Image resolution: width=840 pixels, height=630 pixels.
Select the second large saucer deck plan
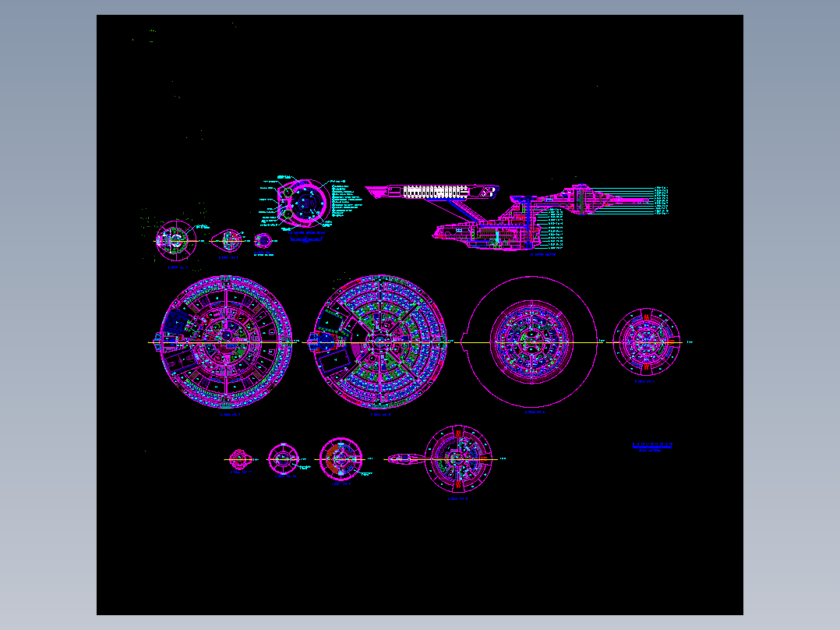click(379, 342)
